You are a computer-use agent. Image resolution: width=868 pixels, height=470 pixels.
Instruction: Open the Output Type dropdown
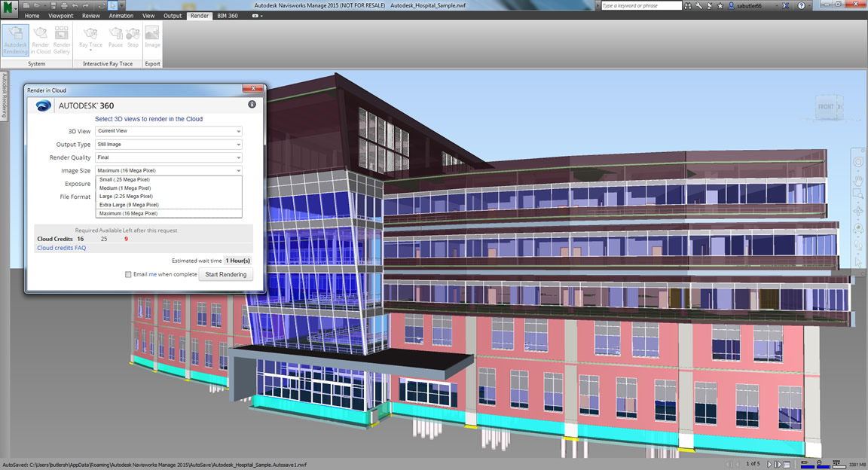pos(169,145)
